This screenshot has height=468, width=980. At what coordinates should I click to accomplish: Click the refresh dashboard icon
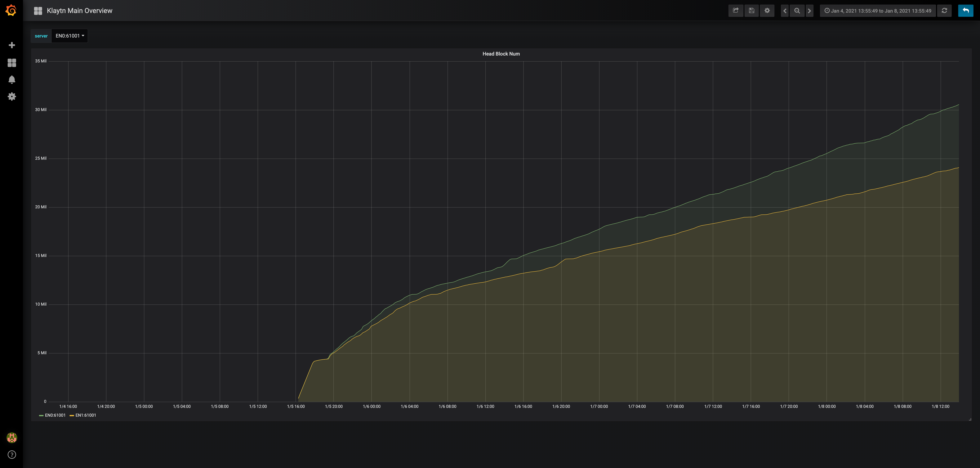click(x=944, y=11)
